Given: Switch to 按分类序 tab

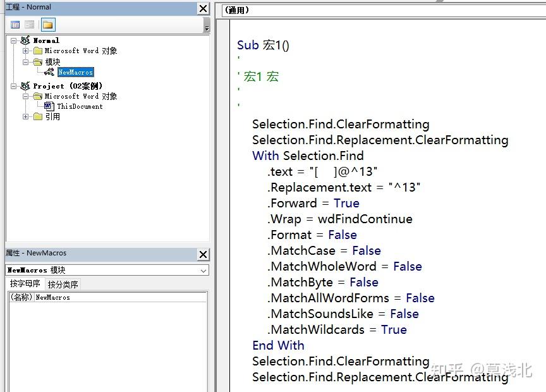Looking at the screenshot, I should tap(63, 285).
